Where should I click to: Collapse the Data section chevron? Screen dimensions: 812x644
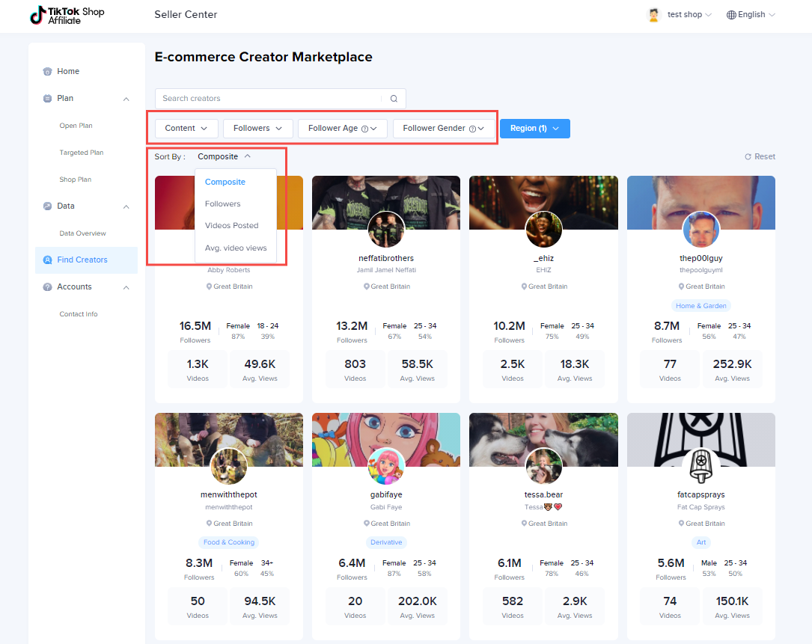[x=126, y=206]
